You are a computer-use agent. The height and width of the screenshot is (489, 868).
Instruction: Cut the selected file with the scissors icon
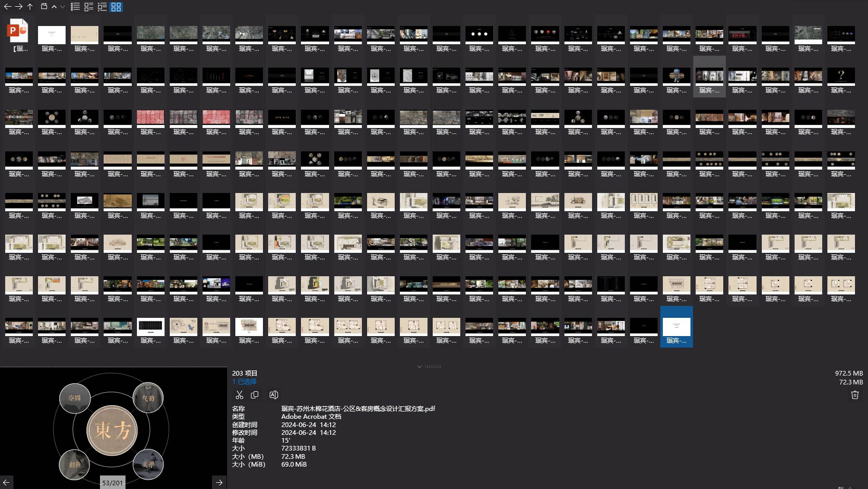tap(240, 395)
